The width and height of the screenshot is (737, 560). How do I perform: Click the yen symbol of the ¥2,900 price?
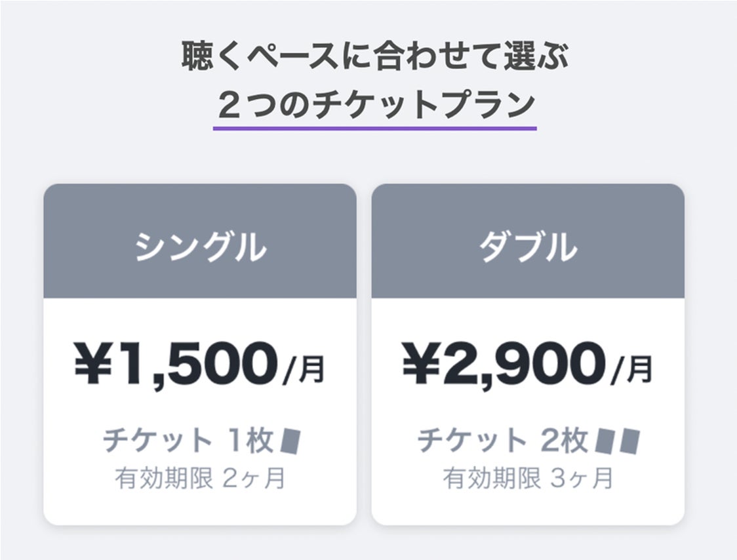(421, 365)
